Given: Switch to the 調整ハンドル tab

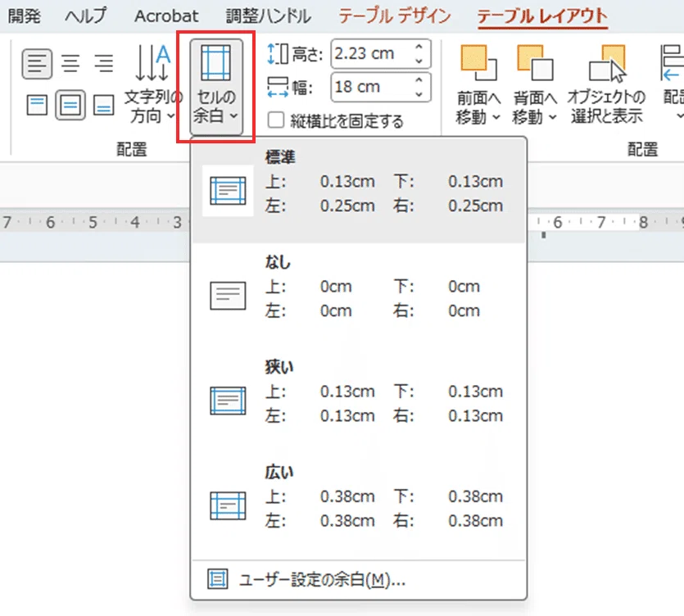Looking at the screenshot, I should [x=269, y=16].
